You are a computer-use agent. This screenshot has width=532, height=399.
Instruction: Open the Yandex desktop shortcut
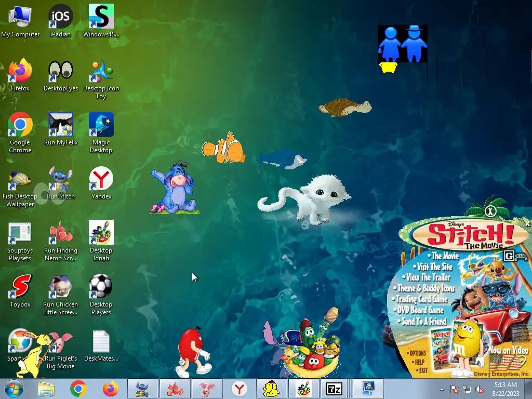(101, 183)
